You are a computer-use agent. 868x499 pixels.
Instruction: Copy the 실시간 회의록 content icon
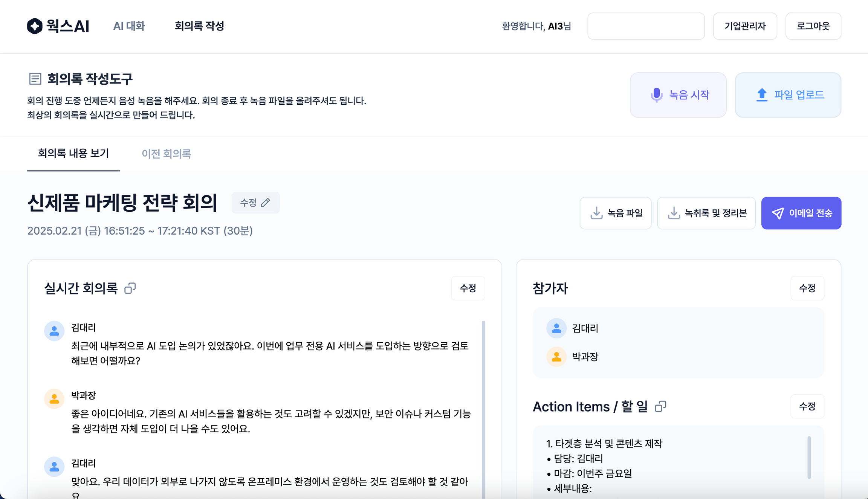130,288
